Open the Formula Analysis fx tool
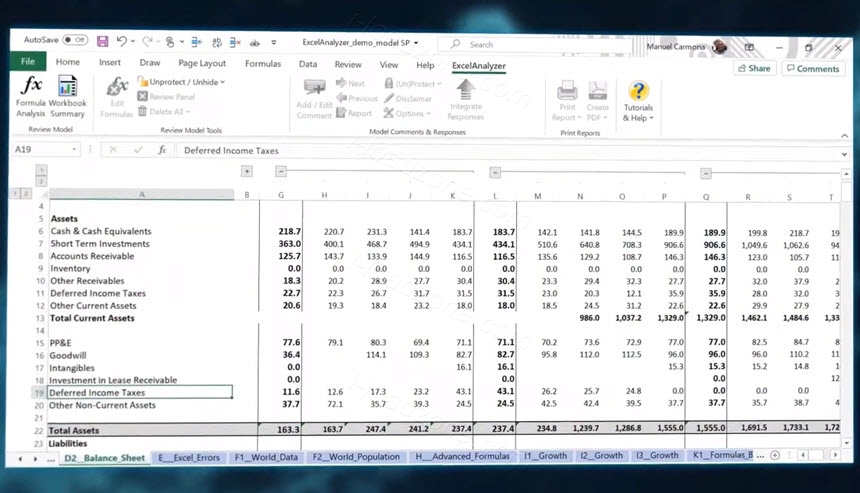The image size is (860, 493). pyautogui.click(x=31, y=97)
